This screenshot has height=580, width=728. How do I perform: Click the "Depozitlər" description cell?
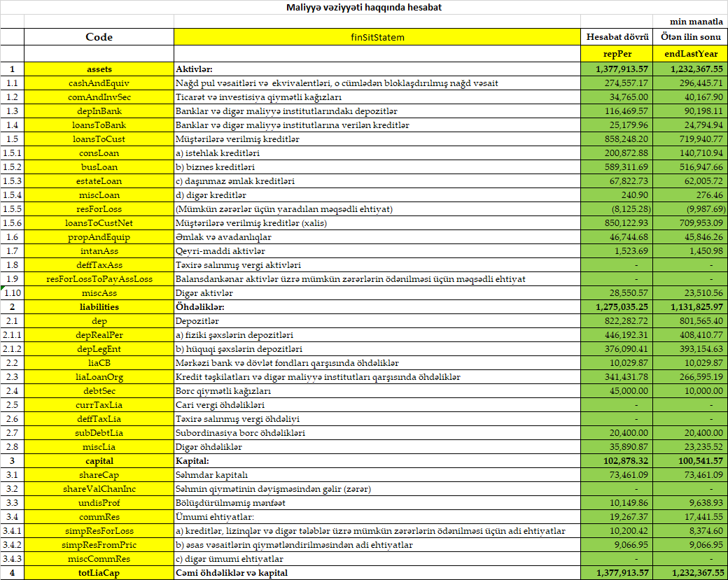coord(377,321)
